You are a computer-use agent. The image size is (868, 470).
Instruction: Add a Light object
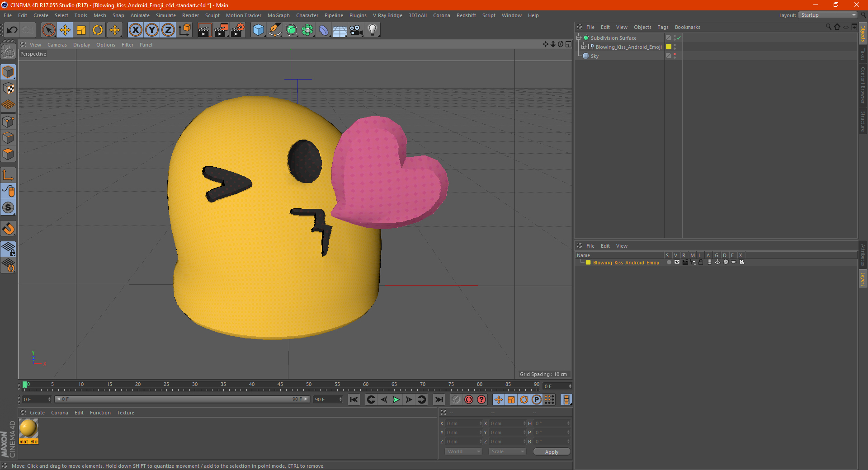[373, 30]
